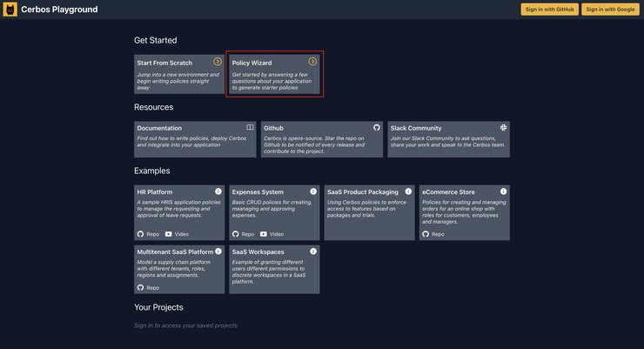Viewport: 644px width, 349px height.
Task: Open the SaaS Workspaces example card
Action: (274, 270)
